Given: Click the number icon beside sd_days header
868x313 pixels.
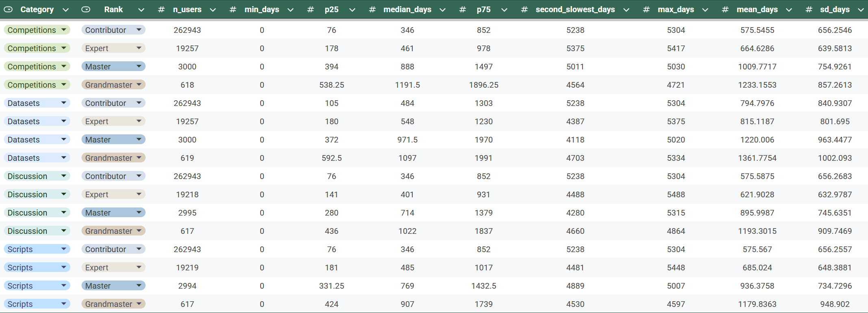Looking at the screenshot, I should tap(809, 9).
